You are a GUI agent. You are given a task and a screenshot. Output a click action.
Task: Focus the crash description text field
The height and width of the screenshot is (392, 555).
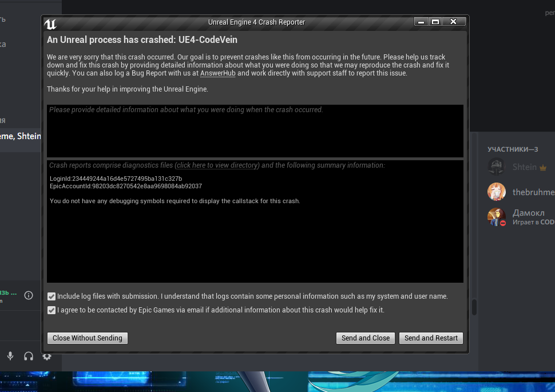(255, 131)
